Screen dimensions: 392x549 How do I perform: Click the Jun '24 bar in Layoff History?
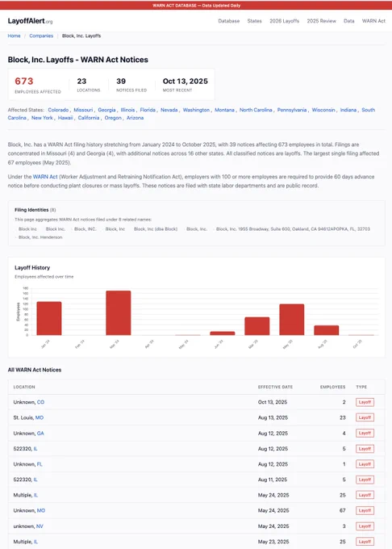coord(223,333)
